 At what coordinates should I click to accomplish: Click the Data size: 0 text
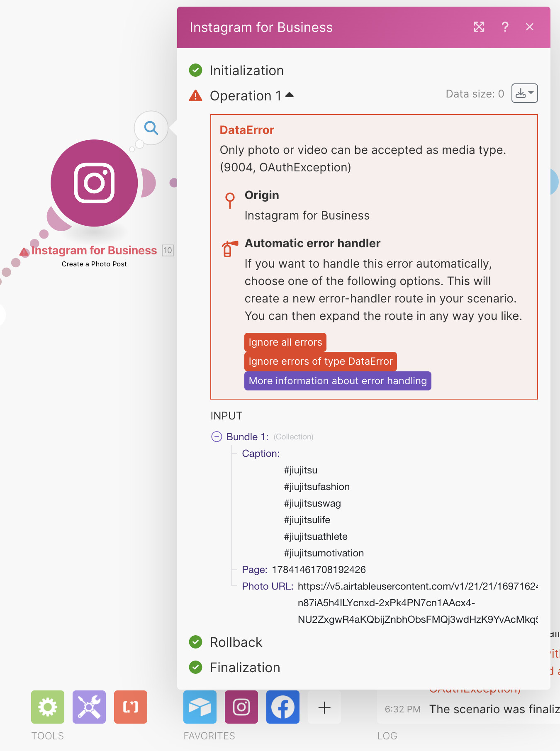pos(475,94)
